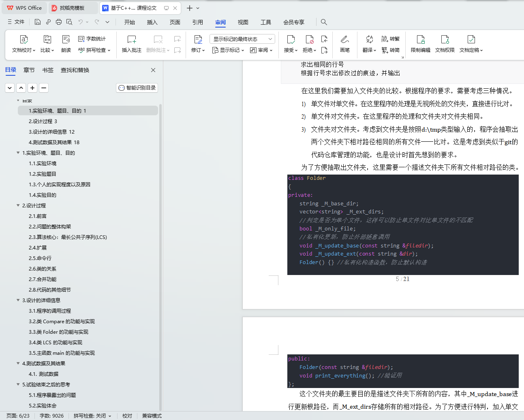Close the navigation pane with X
Image resolution: width=524 pixels, height=420 pixels.
(x=153, y=70)
